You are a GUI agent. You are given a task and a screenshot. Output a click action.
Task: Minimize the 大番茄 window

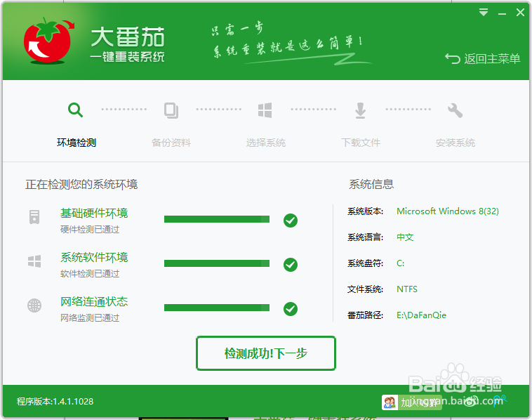[x=502, y=13]
